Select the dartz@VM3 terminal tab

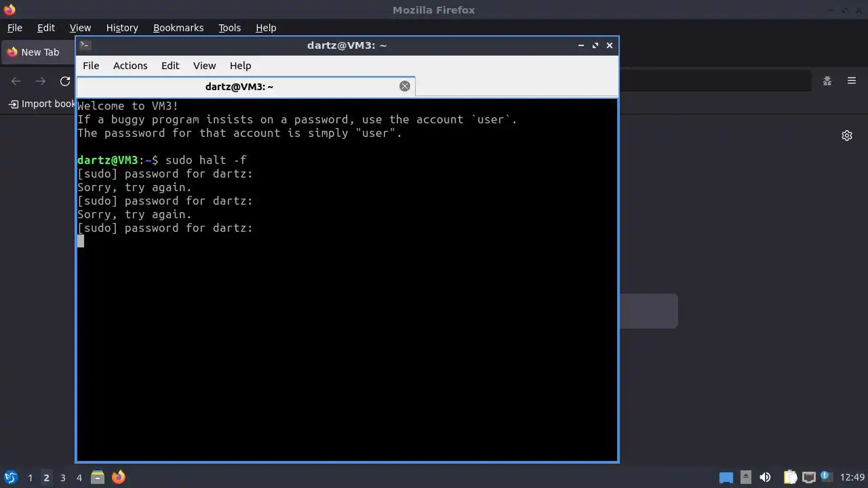pos(245,86)
